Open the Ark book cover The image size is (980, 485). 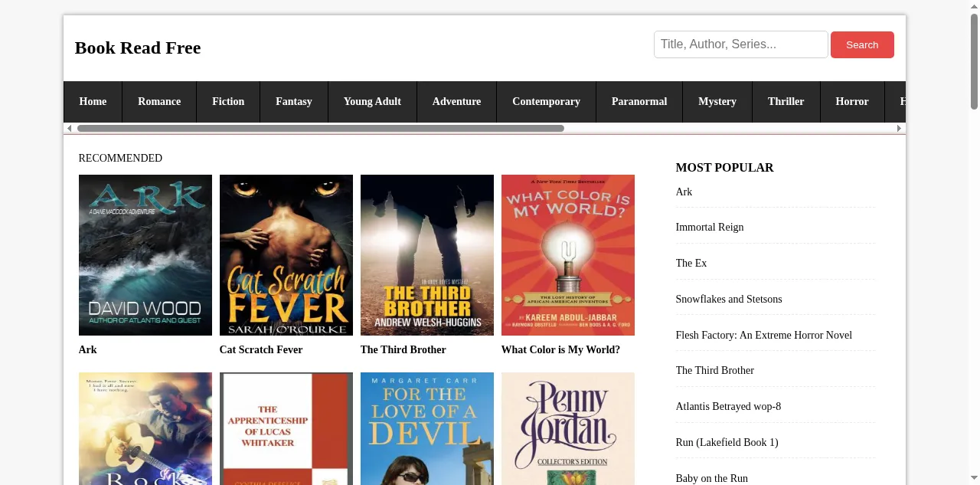point(145,255)
